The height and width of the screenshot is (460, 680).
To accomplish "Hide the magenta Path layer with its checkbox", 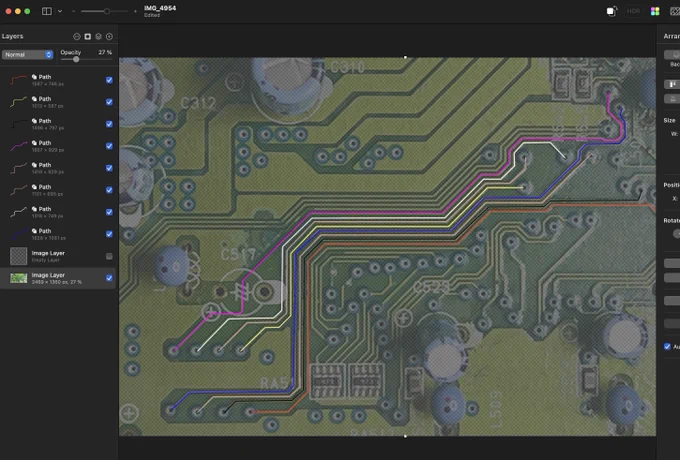I will tap(109, 146).
